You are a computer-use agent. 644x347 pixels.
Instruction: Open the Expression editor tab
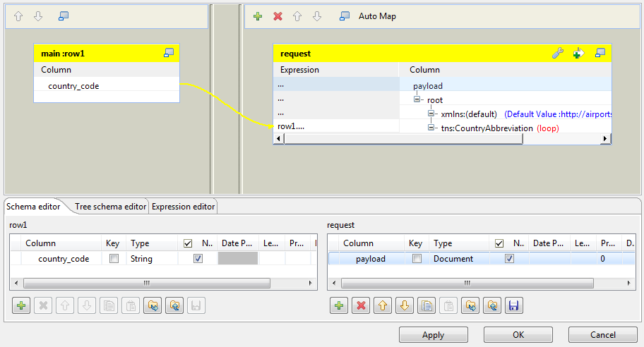(x=182, y=207)
